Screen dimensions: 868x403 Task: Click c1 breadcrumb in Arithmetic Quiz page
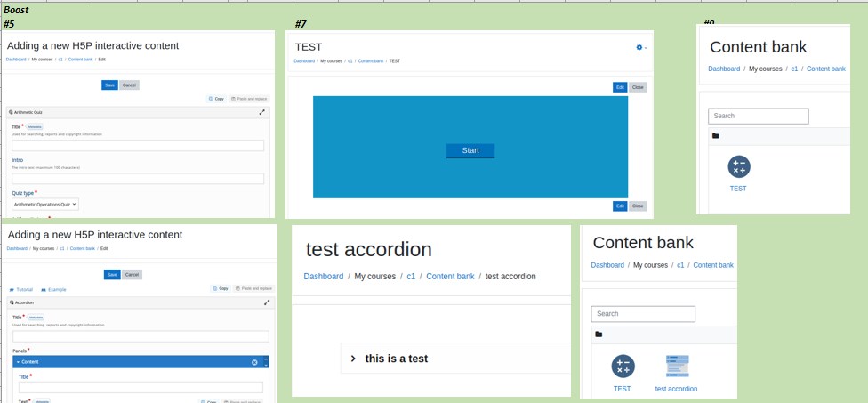tap(60, 60)
